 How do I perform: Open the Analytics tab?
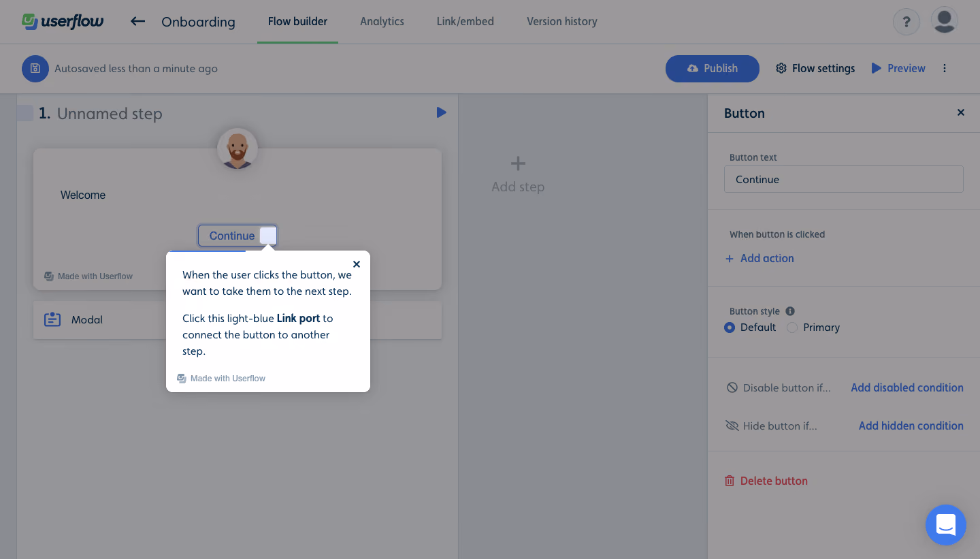(x=382, y=22)
